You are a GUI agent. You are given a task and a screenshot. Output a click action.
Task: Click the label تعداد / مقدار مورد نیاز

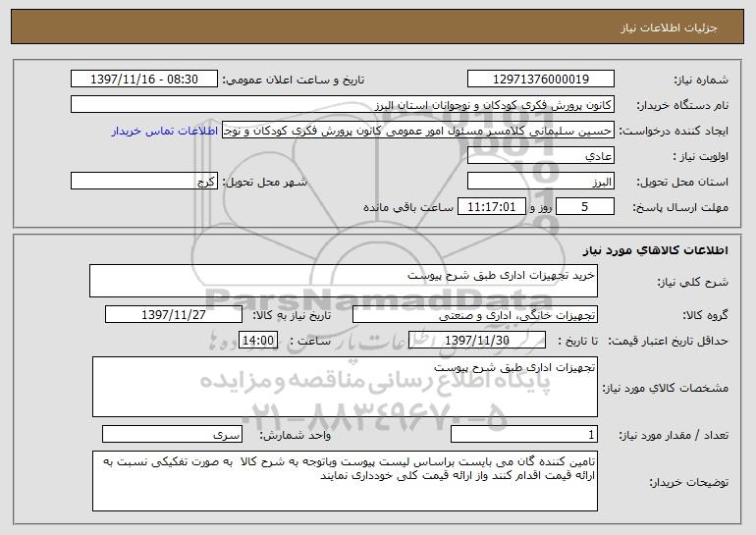pos(674,435)
